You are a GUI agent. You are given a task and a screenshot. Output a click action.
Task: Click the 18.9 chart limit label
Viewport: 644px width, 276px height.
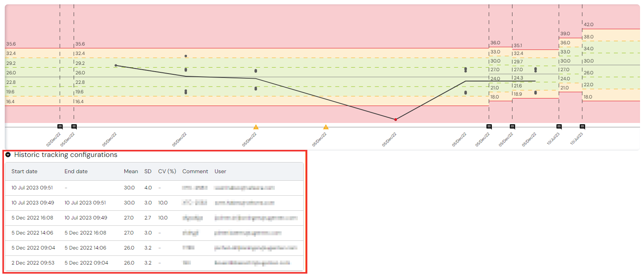point(518,94)
